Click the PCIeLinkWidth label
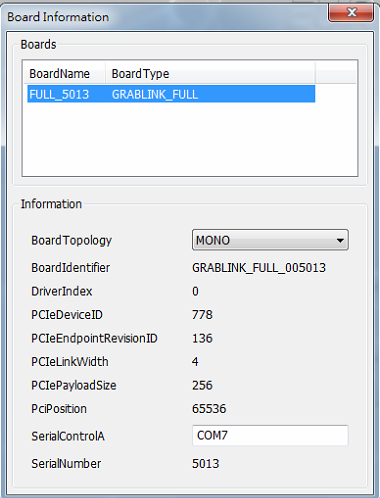 70,362
